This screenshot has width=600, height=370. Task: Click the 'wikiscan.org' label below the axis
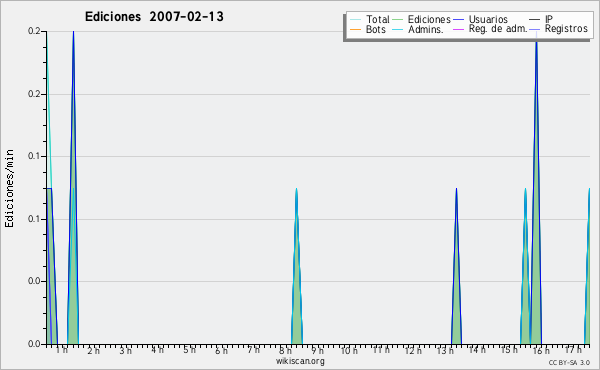coord(300,361)
